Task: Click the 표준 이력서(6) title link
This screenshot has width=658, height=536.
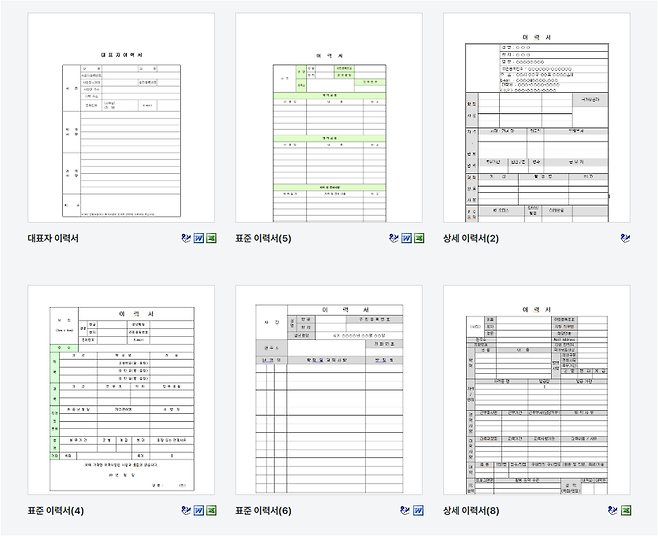Action: (263, 511)
